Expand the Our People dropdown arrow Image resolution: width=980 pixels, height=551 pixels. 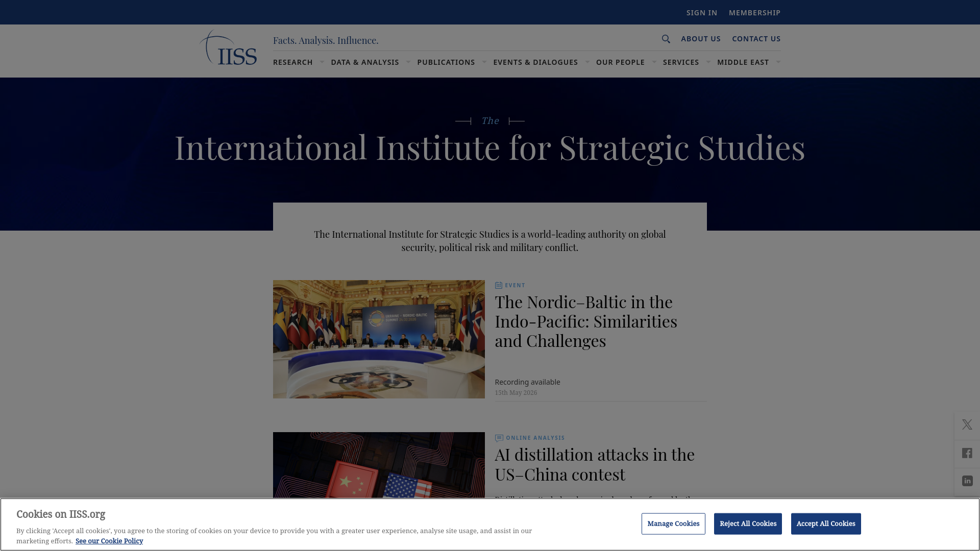click(x=654, y=62)
